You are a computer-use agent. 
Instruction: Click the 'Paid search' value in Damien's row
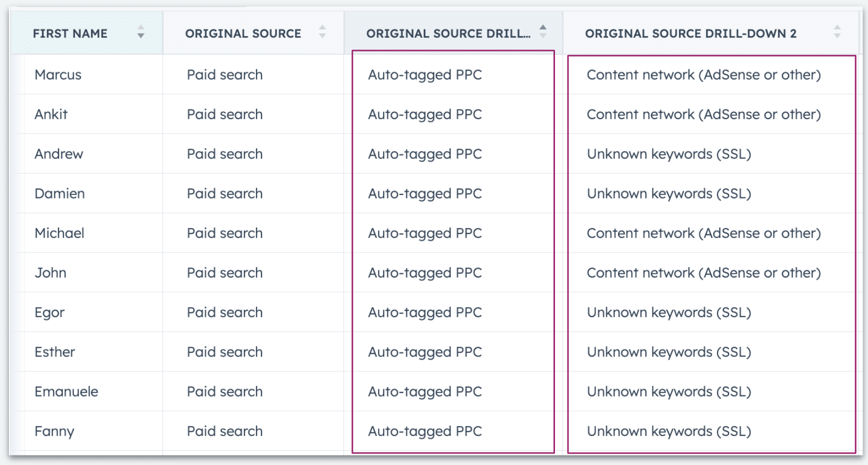tap(224, 193)
